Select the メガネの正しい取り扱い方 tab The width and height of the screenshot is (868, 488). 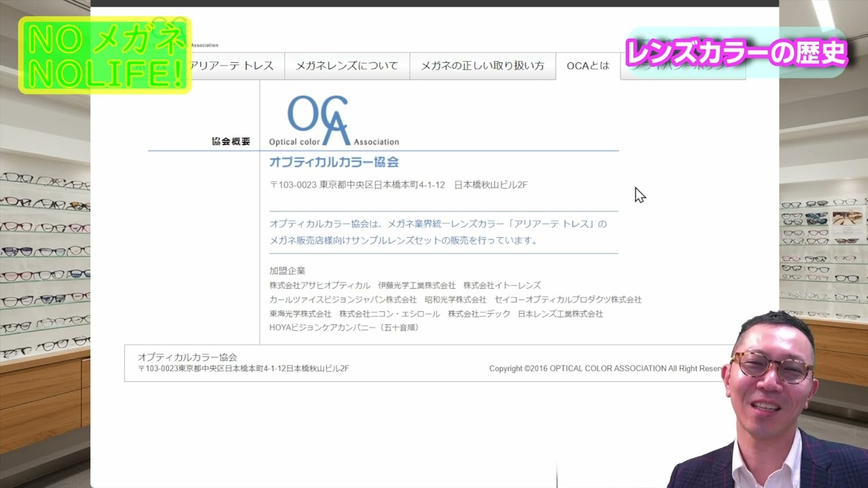click(x=483, y=66)
